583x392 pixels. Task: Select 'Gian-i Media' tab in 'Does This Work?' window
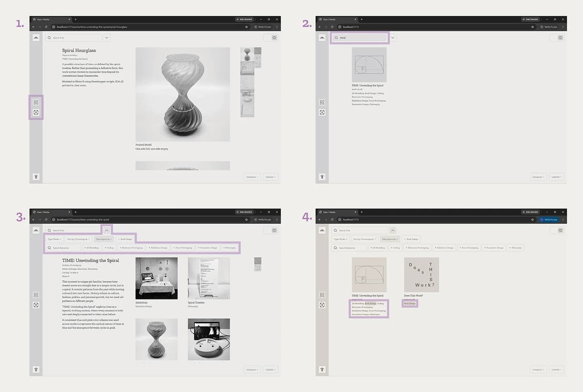337,212
